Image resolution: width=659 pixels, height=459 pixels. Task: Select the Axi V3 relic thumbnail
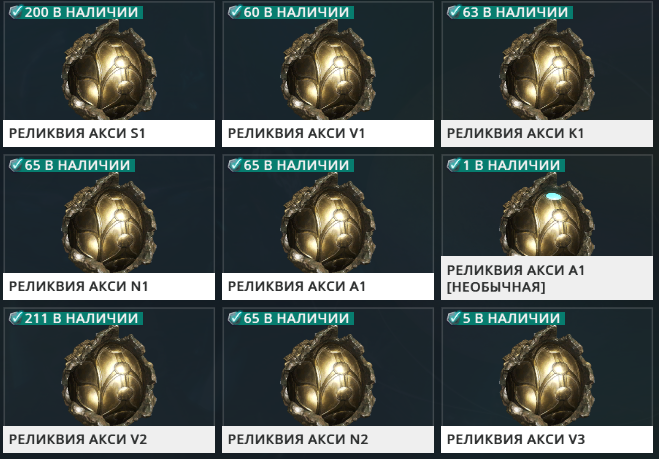pos(547,376)
